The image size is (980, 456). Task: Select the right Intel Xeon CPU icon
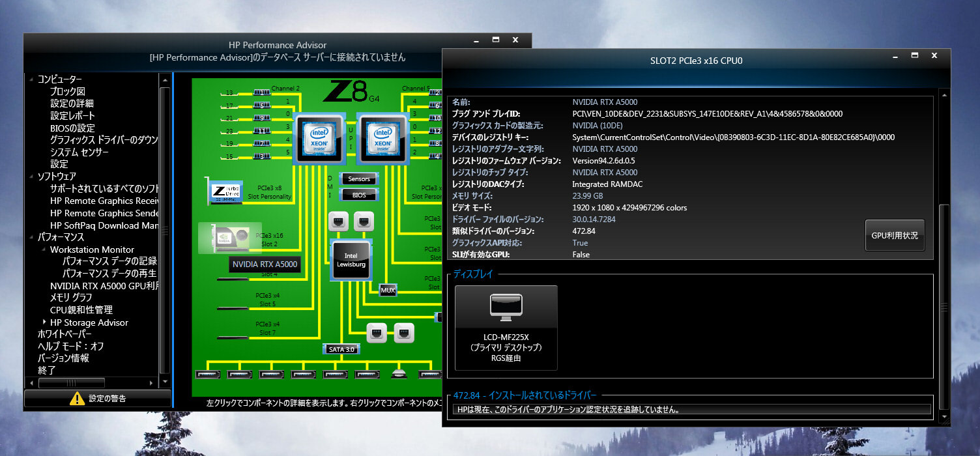(x=382, y=139)
